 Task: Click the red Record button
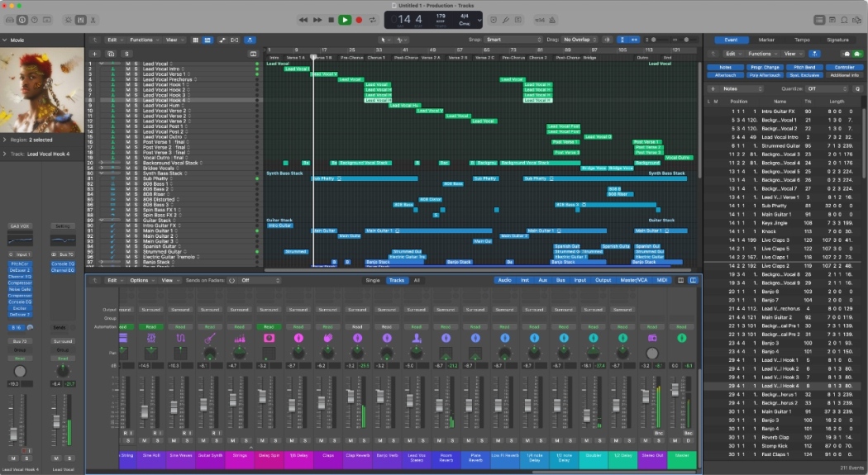pos(359,20)
